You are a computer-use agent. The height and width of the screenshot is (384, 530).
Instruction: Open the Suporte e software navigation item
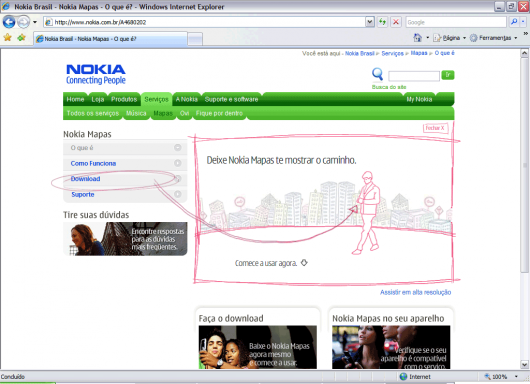231,99
